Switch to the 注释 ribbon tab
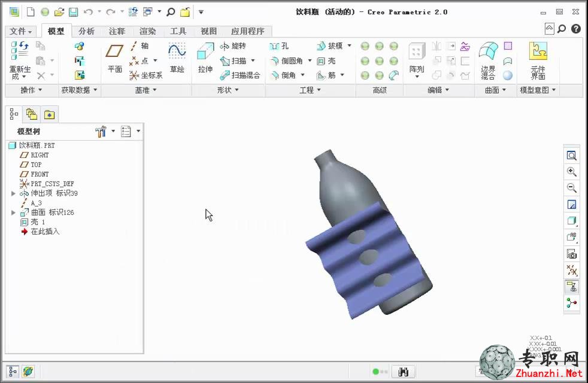 pos(117,31)
